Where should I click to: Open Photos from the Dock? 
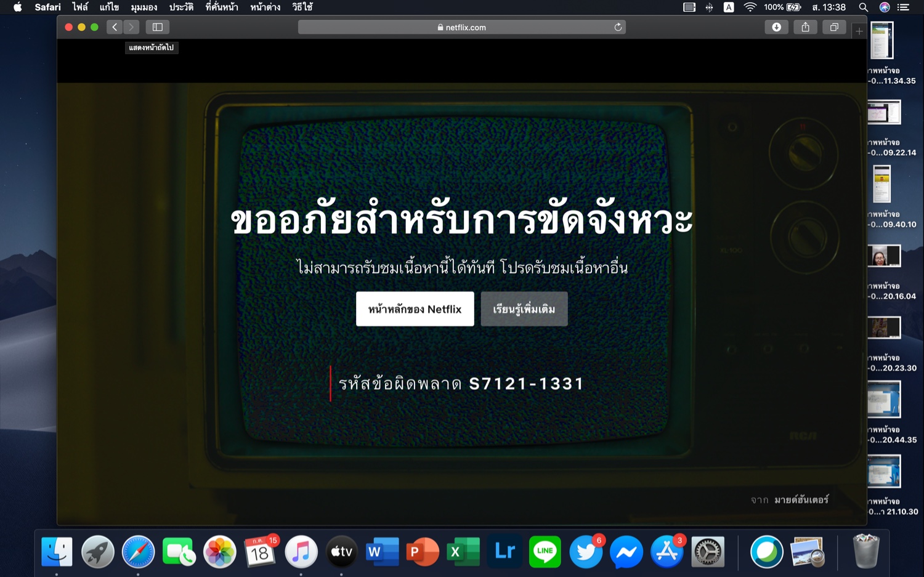coord(219,552)
